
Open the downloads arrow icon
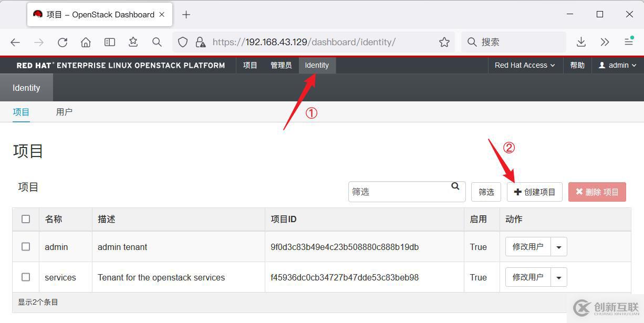click(x=581, y=42)
